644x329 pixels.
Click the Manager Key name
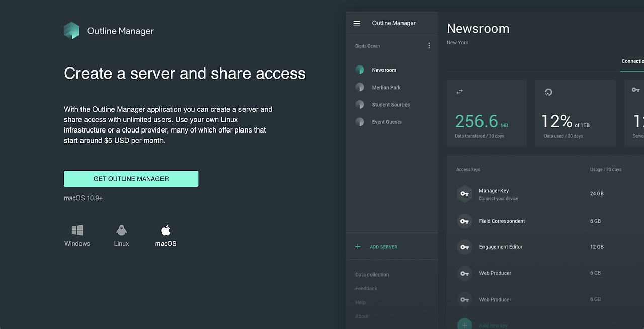pyautogui.click(x=494, y=191)
